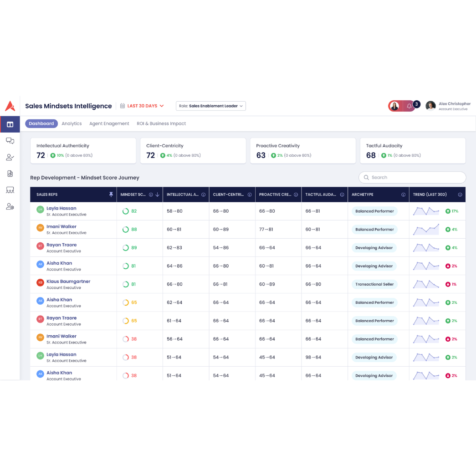Select the document report sidebar icon
The height and width of the screenshot is (476, 476).
point(10,174)
